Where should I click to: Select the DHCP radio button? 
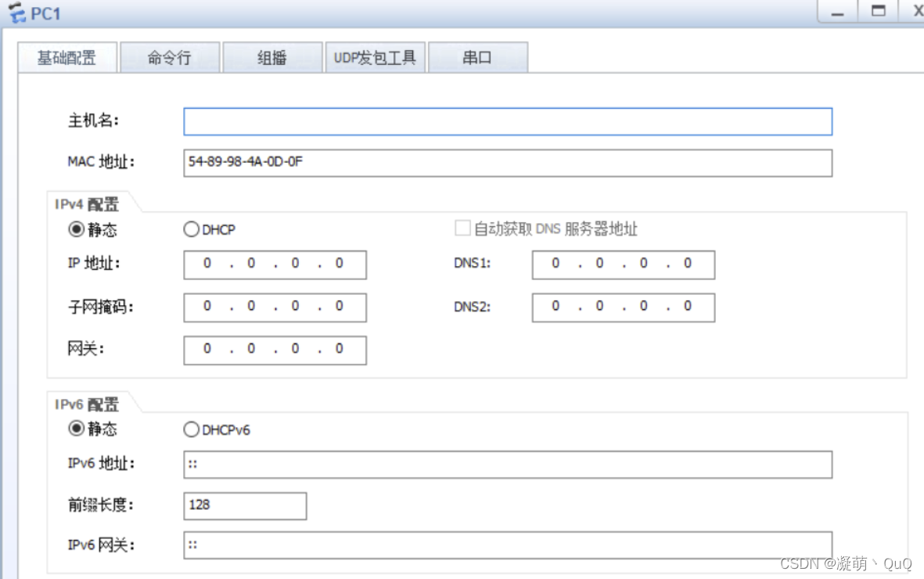pyautogui.click(x=191, y=228)
